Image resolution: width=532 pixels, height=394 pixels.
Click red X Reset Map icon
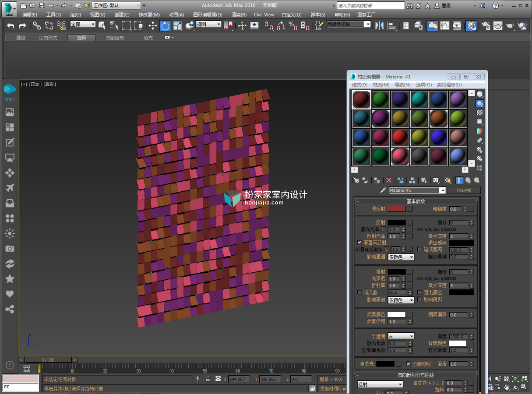pos(388,180)
